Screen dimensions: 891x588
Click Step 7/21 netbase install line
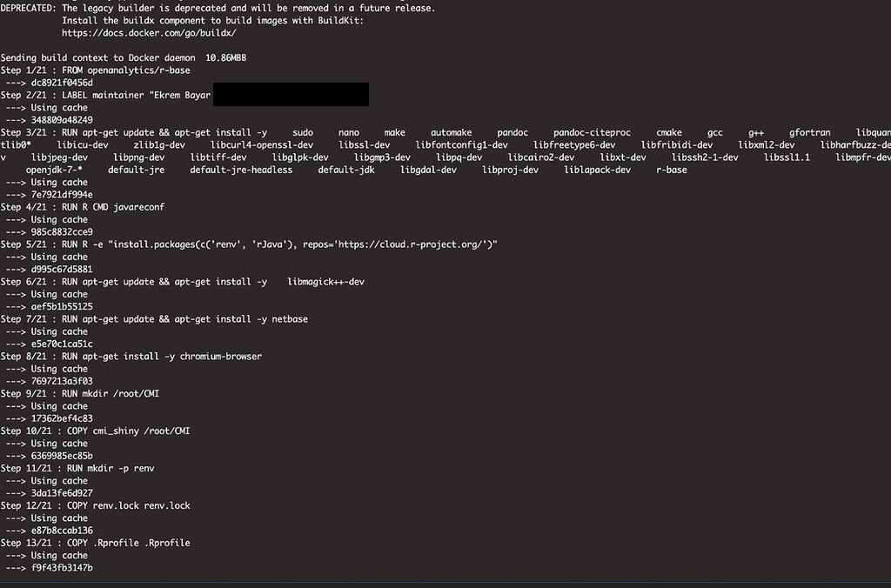click(154, 319)
